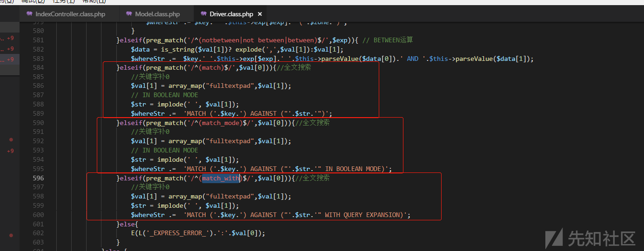Click the PHP icon on Driver.class.php tab
This screenshot has width=644, height=251.
pos(204,14)
